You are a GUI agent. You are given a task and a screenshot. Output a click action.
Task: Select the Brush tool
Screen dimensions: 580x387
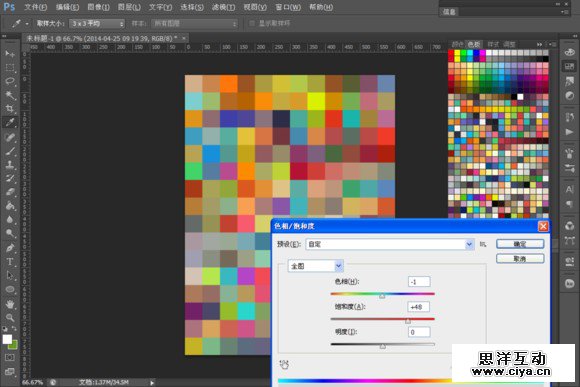(10, 151)
